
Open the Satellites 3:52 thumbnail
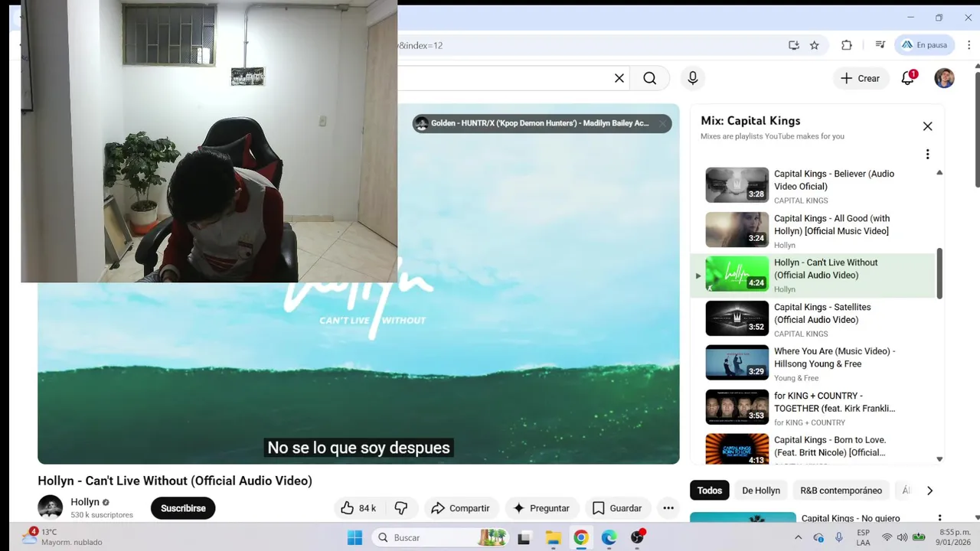tap(737, 318)
